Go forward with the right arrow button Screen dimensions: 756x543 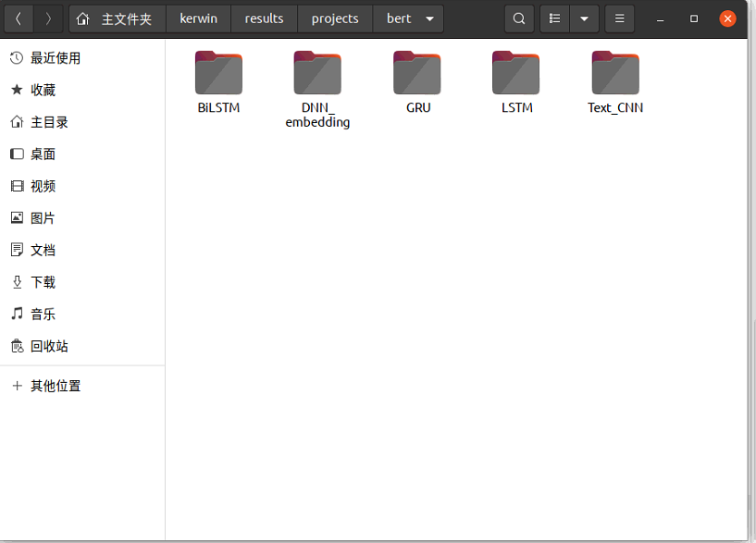pos(48,19)
